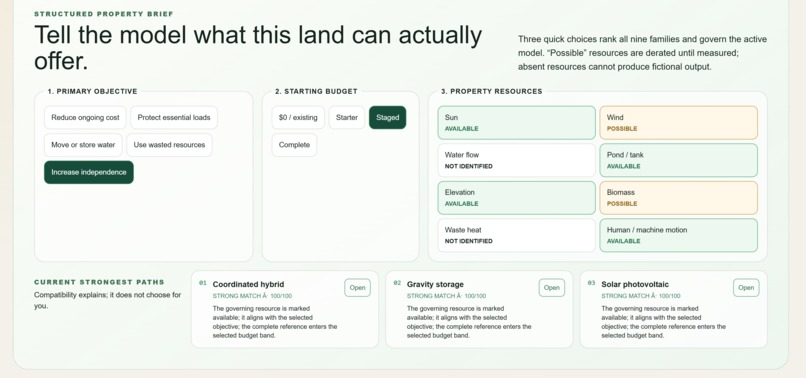806x378 pixels.
Task: Toggle the Wind resource card
Action: click(679, 122)
